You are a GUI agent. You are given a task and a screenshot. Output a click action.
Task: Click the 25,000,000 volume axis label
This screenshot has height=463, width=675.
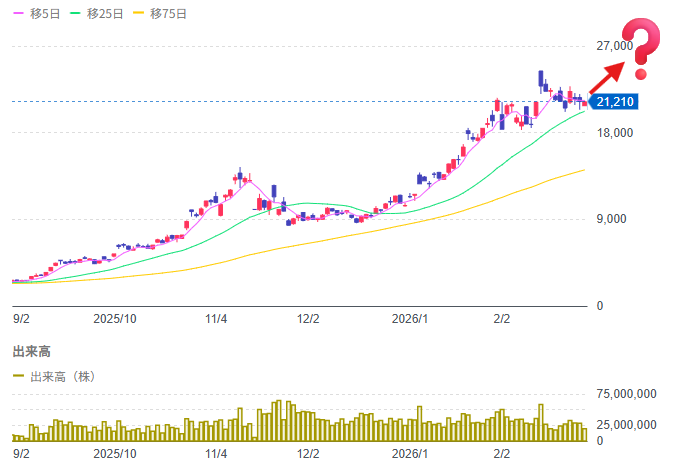626,426
